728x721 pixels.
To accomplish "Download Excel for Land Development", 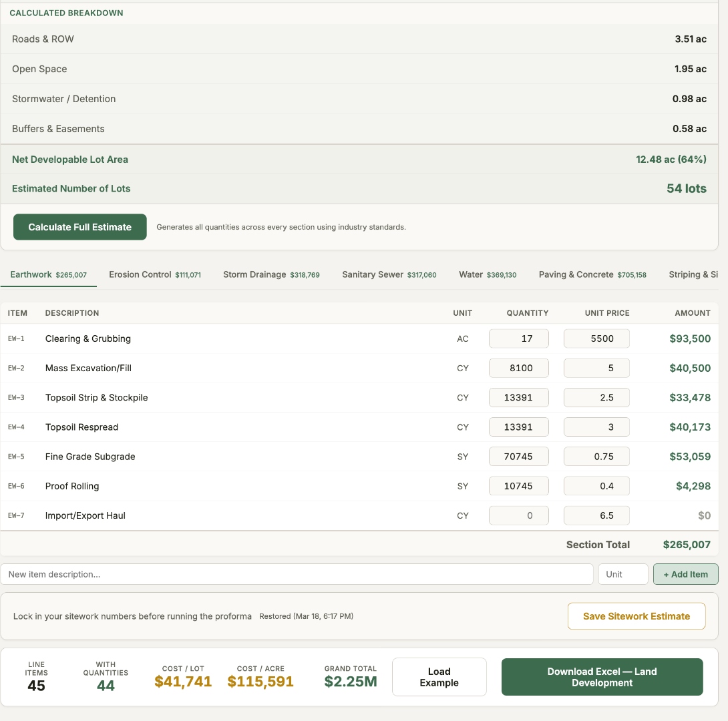I will [x=601, y=676].
